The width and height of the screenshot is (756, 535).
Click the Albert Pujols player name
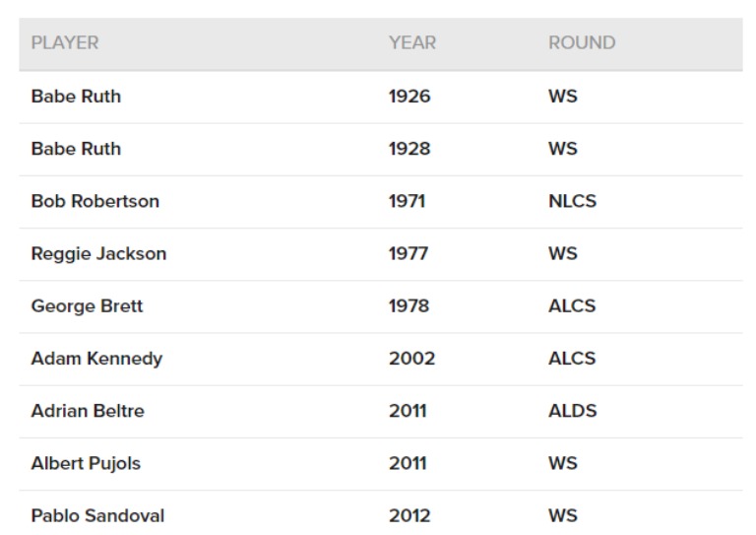pyautogui.click(x=86, y=463)
